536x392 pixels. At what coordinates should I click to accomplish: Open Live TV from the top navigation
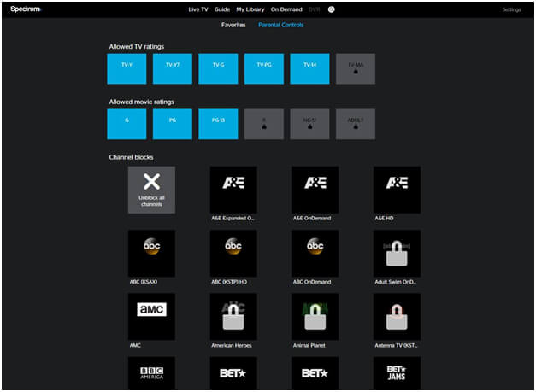point(198,9)
